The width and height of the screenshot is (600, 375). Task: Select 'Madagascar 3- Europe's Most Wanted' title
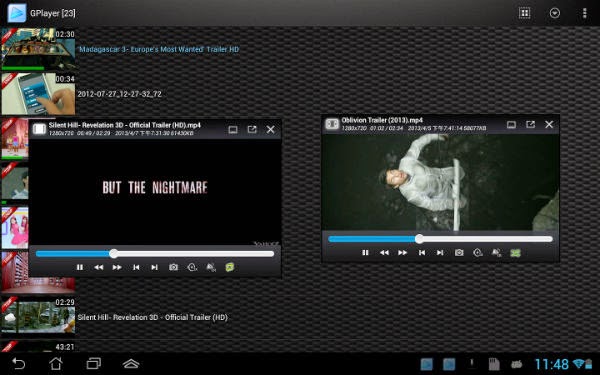click(158, 49)
